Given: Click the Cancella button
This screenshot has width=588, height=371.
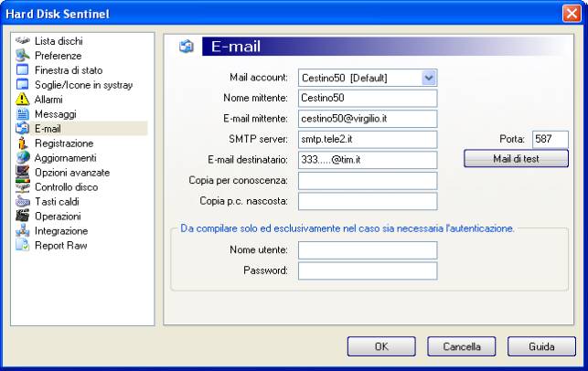Looking at the screenshot, I should coord(461,346).
